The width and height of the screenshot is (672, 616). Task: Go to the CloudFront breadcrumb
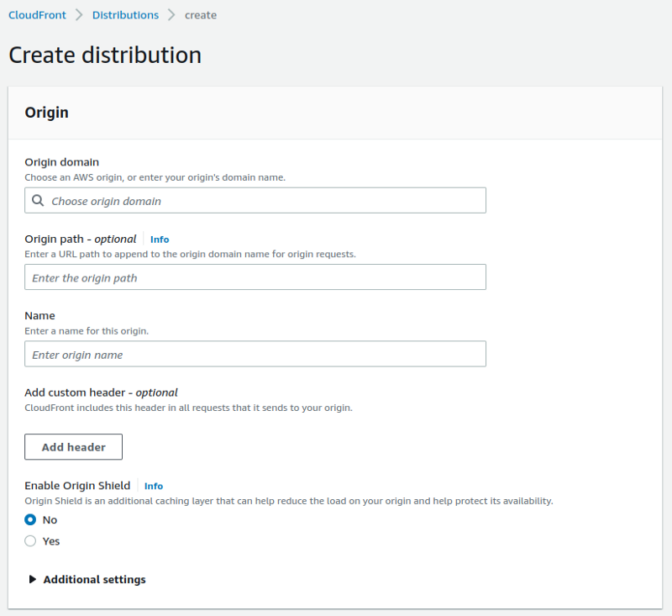point(38,15)
